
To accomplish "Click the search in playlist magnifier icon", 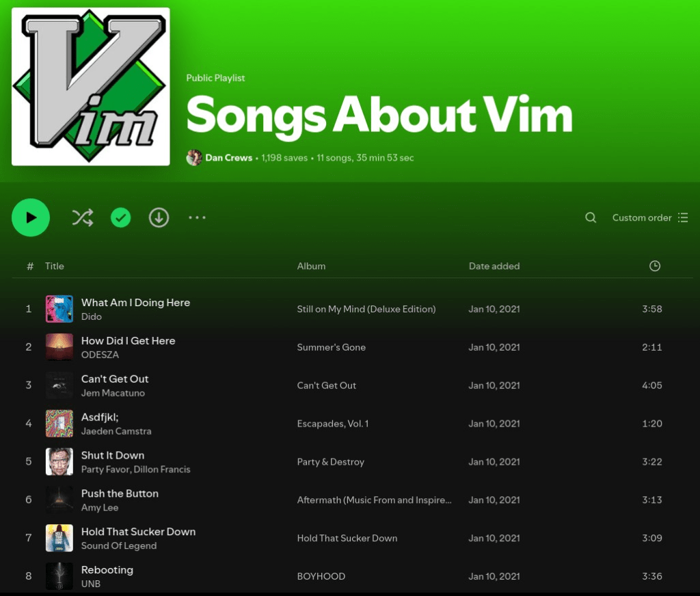I will coord(591,218).
